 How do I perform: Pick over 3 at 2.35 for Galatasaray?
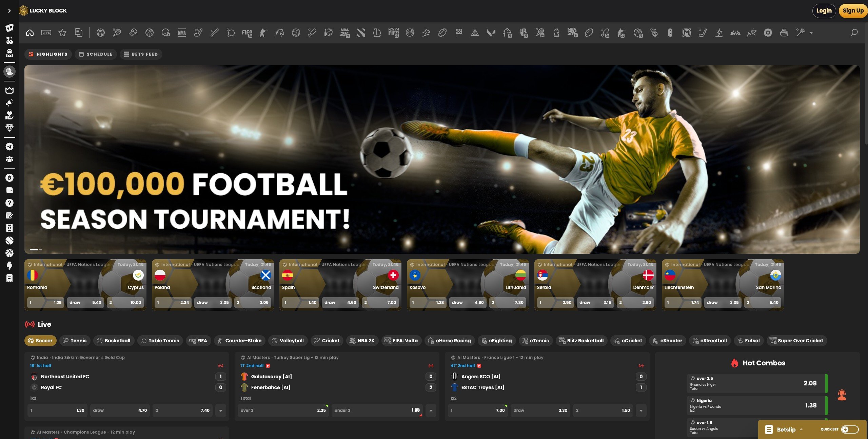pyautogui.click(x=283, y=411)
